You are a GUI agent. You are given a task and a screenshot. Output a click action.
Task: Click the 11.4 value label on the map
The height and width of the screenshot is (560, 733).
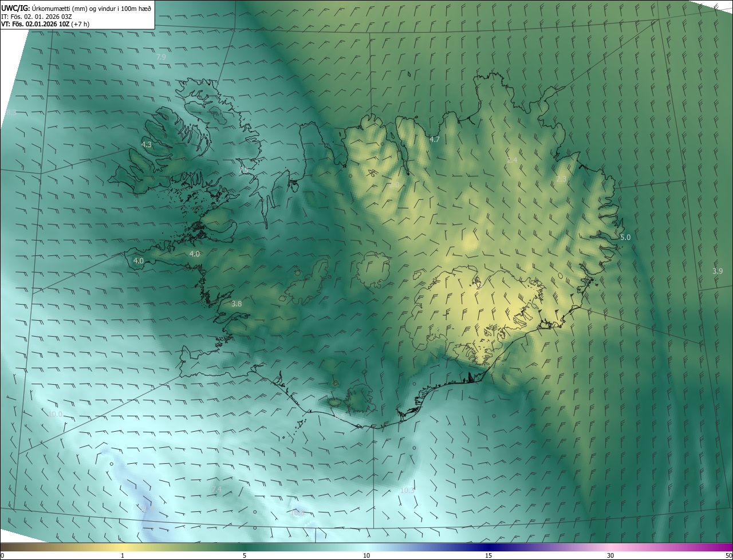[147, 508]
